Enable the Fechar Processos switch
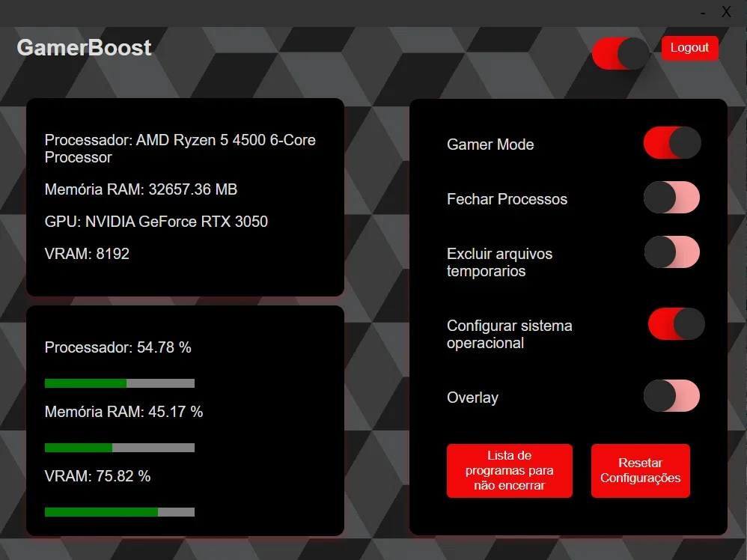The height and width of the screenshot is (560, 747). tap(671, 198)
